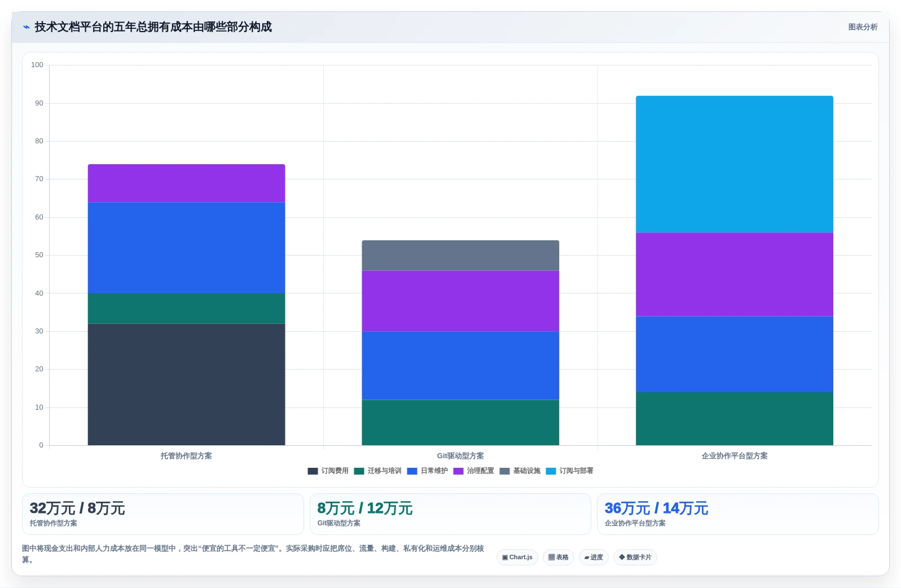This screenshot has width=901, height=588.
Task: Click the blue 日常维护 segment in Git驱动型方案 bar
Action: 460,366
